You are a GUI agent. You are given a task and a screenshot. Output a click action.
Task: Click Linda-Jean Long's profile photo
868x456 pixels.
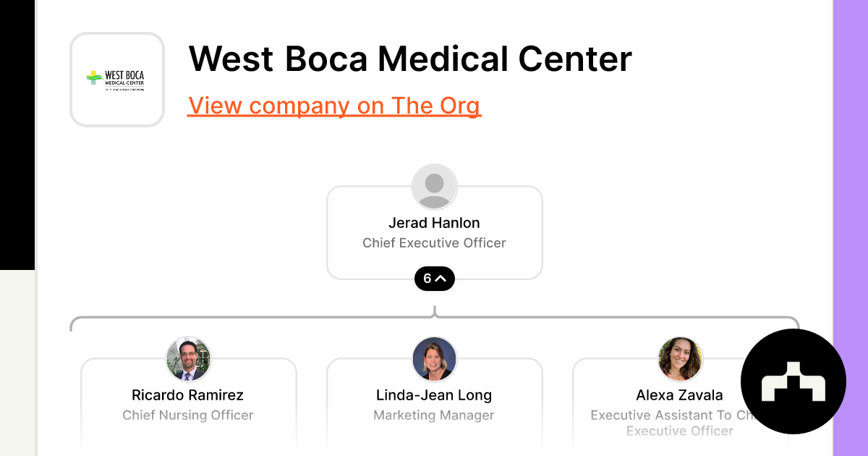coord(434,358)
